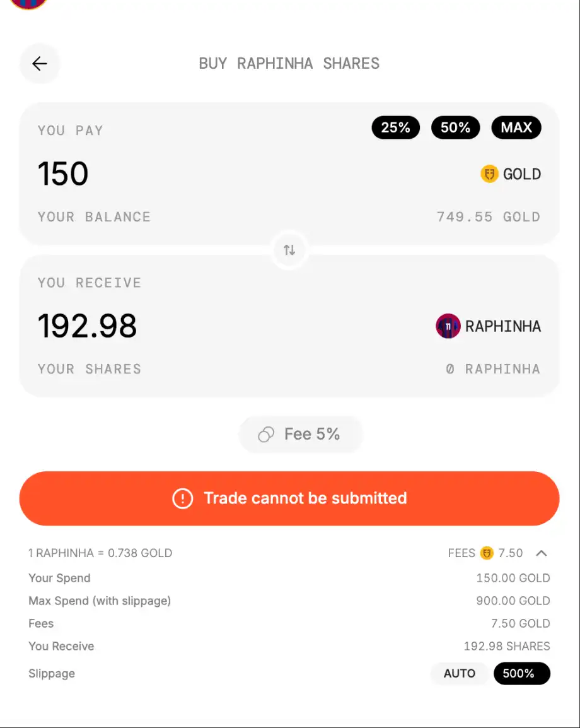This screenshot has height=728, width=580.
Task: Collapse the fees details chevron
Action: pyautogui.click(x=541, y=553)
